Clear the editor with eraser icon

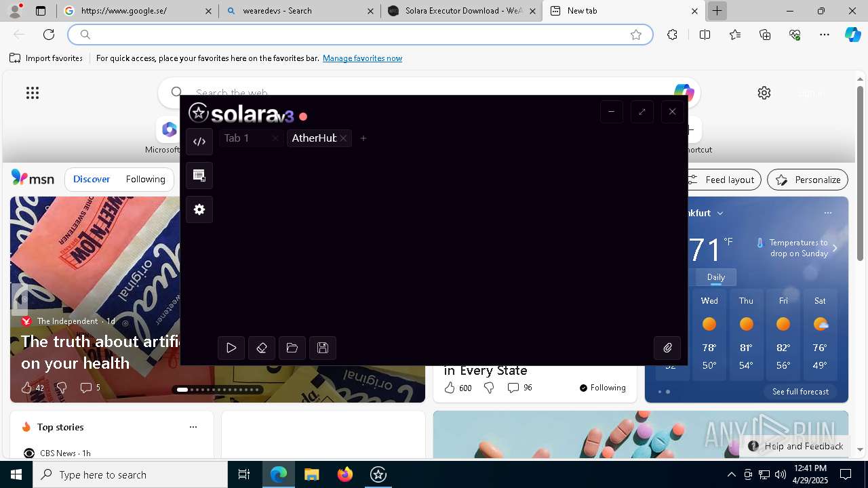pyautogui.click(x=262, y=348)
